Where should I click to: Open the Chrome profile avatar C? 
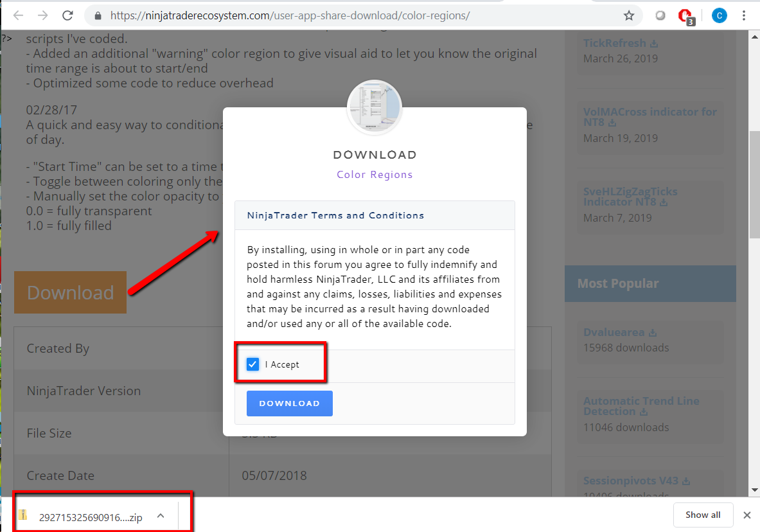point(720,15)
